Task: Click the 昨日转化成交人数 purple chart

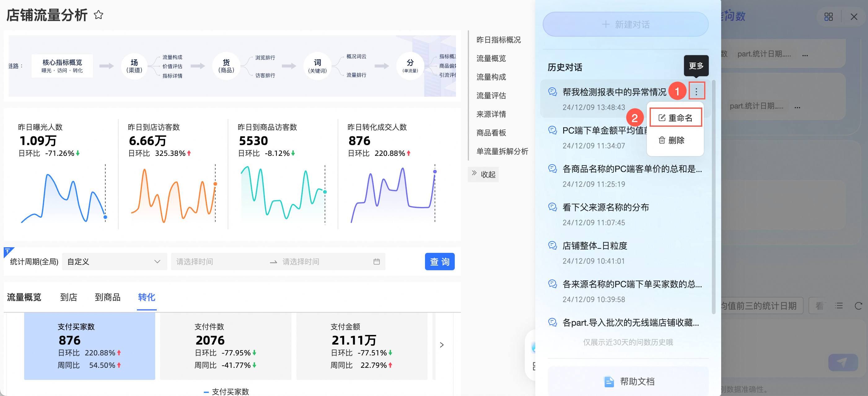Action: point(393,194)
